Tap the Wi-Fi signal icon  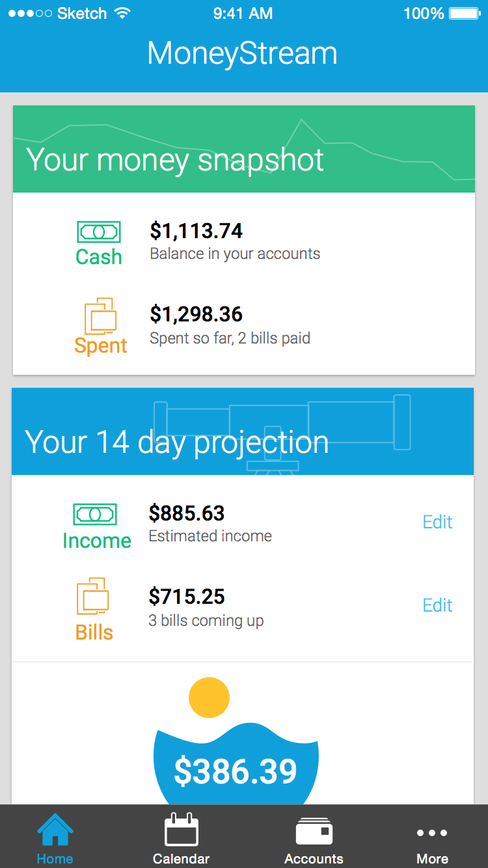pos(121,14)
